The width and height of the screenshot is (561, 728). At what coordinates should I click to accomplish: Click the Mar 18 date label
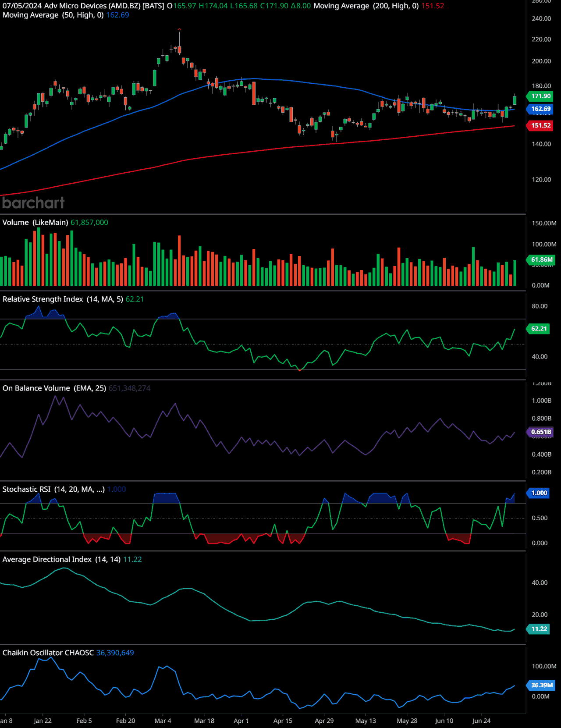tap(204, 721)
